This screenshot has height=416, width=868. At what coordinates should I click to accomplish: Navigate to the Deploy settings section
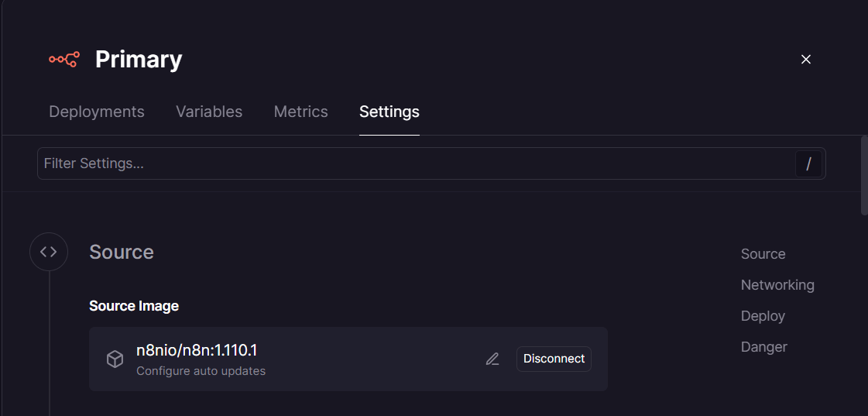point(763,316)
